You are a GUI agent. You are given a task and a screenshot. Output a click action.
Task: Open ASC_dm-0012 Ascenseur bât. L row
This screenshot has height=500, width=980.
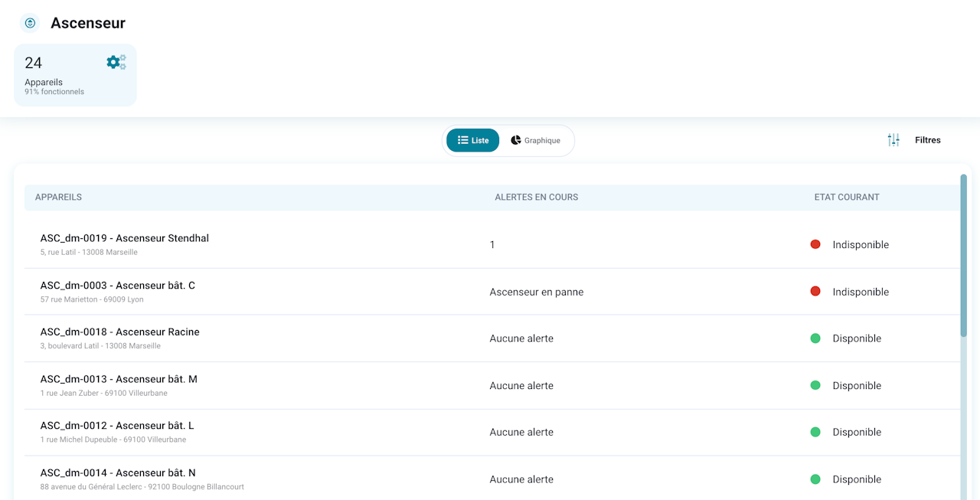(492, 432)
